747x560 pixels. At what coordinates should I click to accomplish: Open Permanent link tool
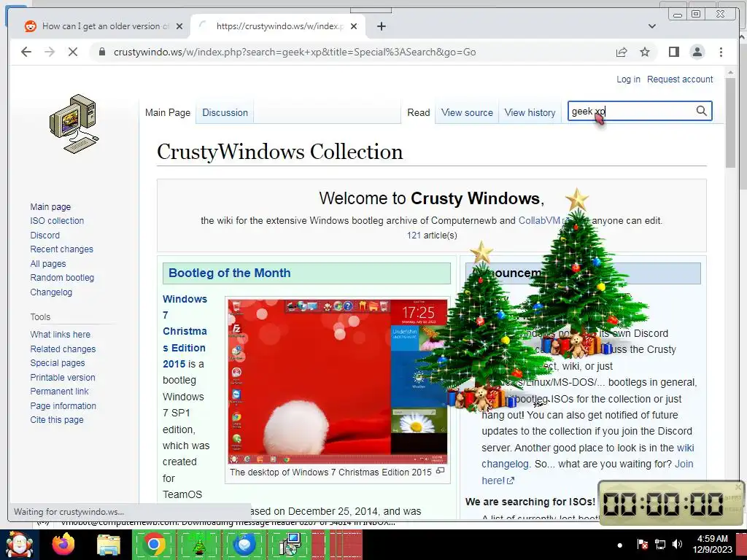[59, 392]
